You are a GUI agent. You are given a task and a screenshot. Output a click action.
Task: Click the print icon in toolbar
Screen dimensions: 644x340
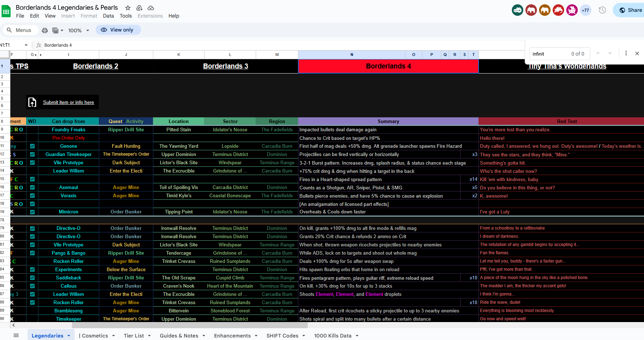click(x=45, y=30)
